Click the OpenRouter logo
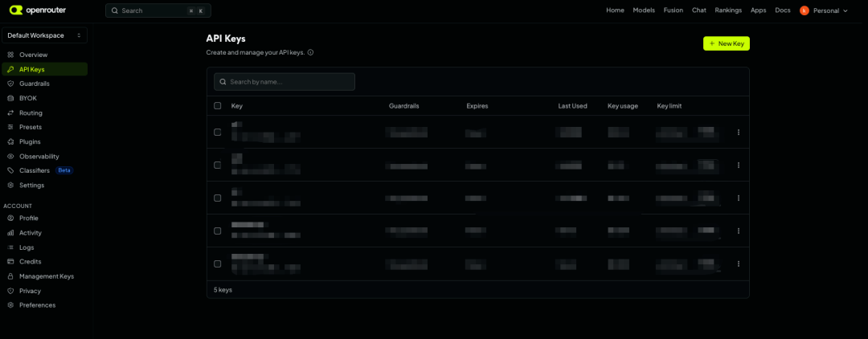 [x=38, y=10]
